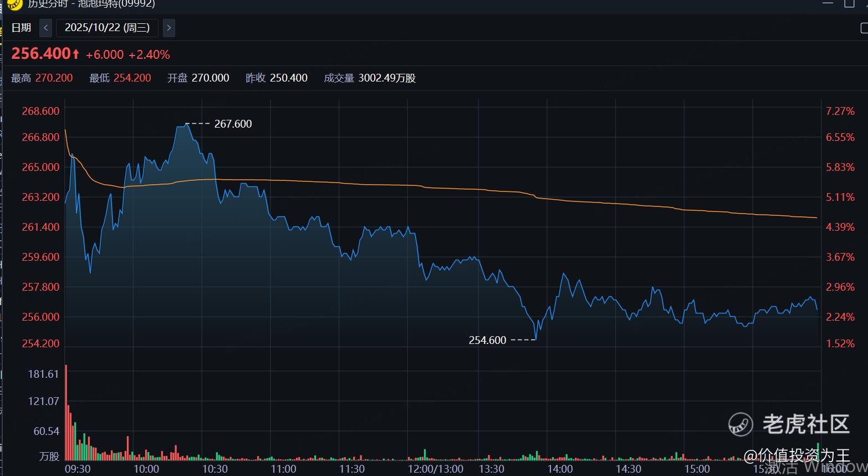Click the 09:30 time axis label
Viewport: 868px width, 476px height.
coord(78,469)
